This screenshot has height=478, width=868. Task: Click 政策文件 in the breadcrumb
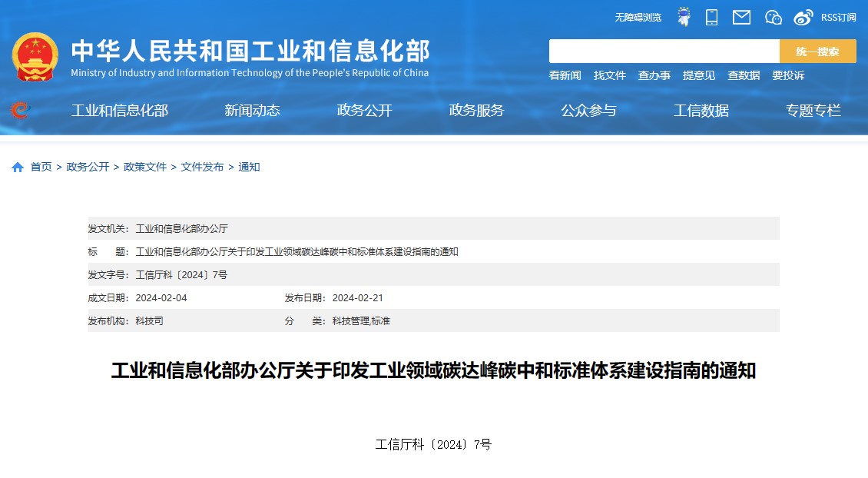click(x=145, y=168)
